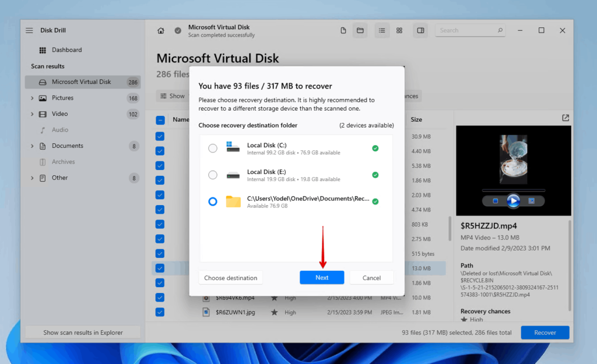Click the Next button in the dialog
Image resolution: width=597 pixels, height=364 pixels.
pos(322,277)
